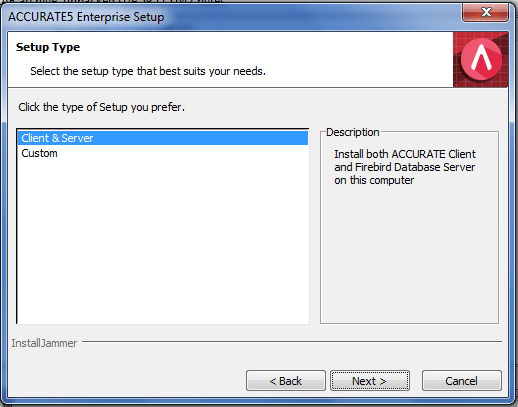Click the red ACCURATE logo icon
Viewport: 518px width, 407px height.
pyautogui.click(x=480, y=59)
